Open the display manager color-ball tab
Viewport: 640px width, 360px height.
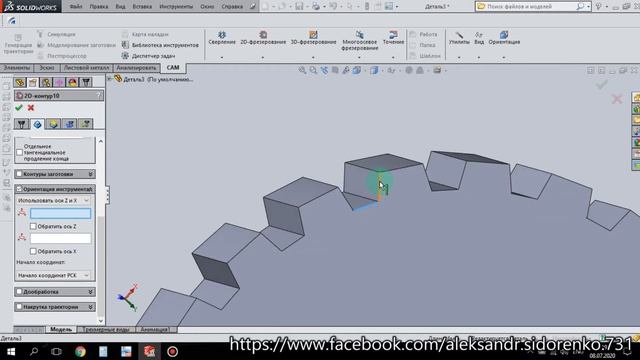tap(72, 82)
